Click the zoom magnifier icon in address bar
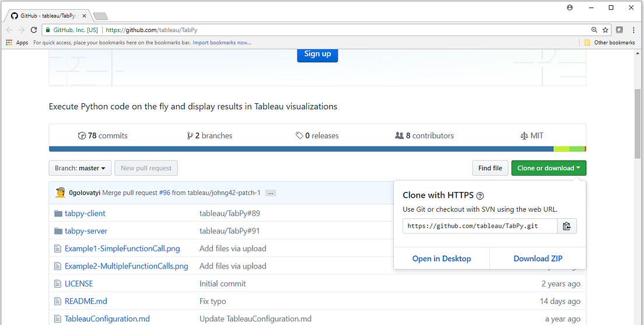Screen dimensions: 644x325 (x=594, y=30)
